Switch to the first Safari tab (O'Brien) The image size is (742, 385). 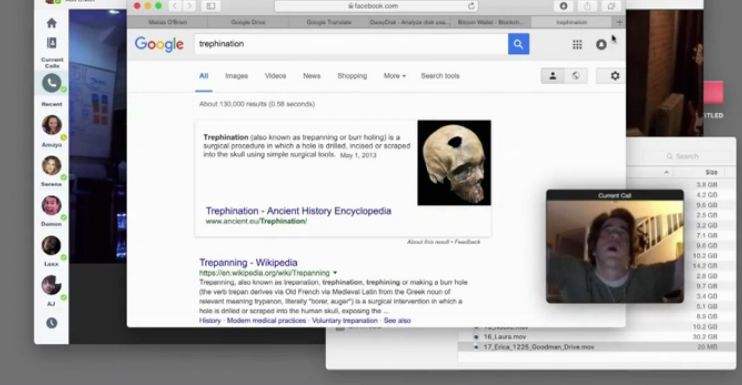click(x=168, y=22)
